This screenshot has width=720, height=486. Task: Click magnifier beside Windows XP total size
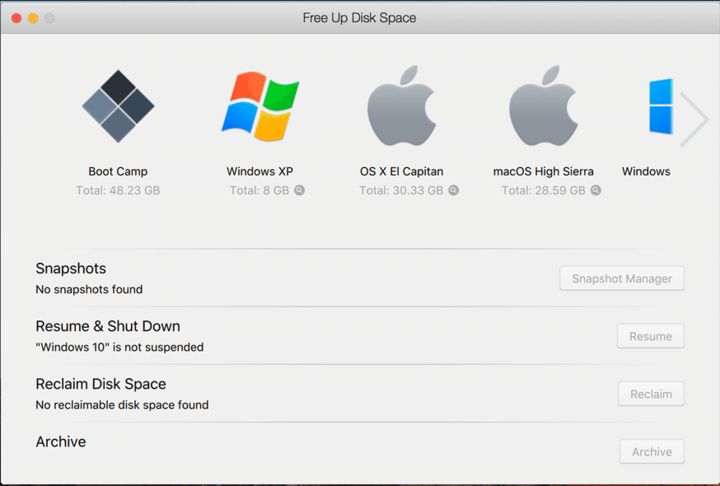coord(300,190)
